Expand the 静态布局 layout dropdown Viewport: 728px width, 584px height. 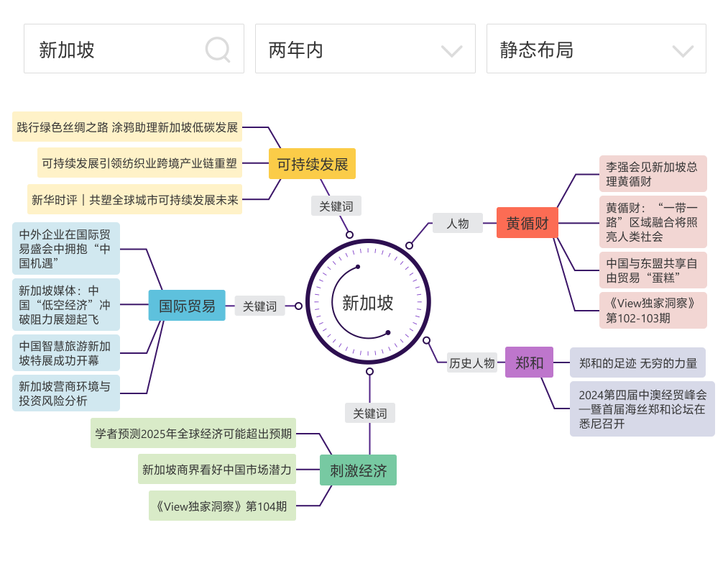[x=596, y=49]
